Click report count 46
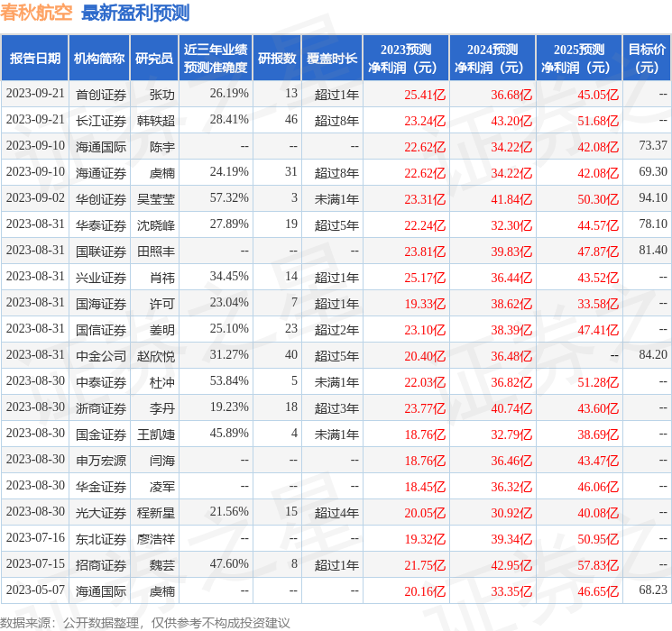Image resolution: width=672 pixels, height=631 pixels. [x=291, y=120]
